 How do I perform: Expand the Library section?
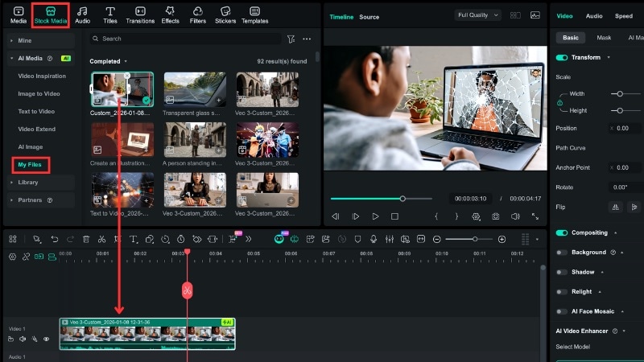pyautogui.click(x=40, y=183)
